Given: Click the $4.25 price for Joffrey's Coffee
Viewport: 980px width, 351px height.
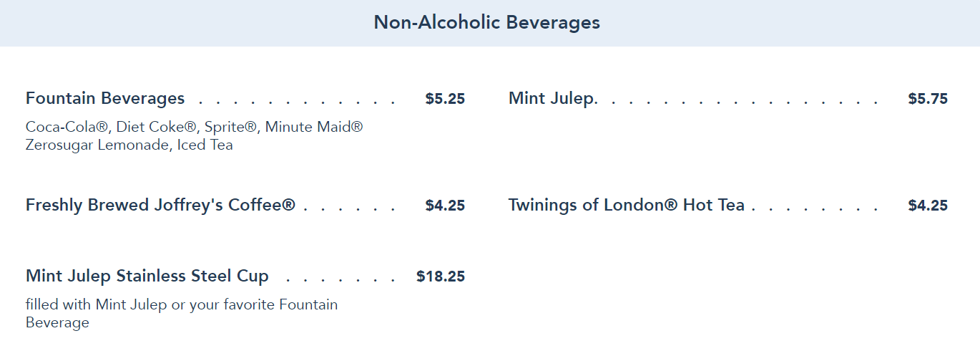Looking at the screenshot, I should [x=445, y=206].
